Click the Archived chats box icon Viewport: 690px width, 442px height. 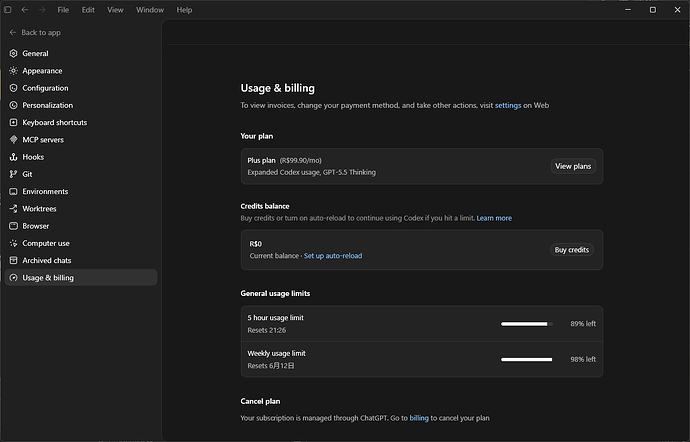point(14,260)
